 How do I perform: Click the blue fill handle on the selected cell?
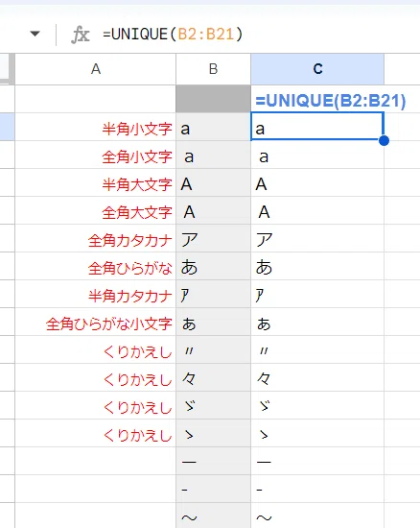384,140
